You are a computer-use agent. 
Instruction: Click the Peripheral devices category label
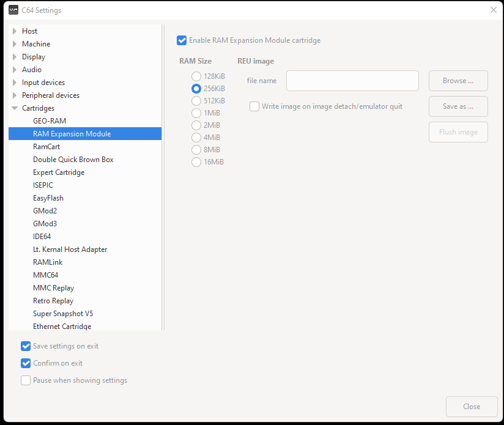51,95
